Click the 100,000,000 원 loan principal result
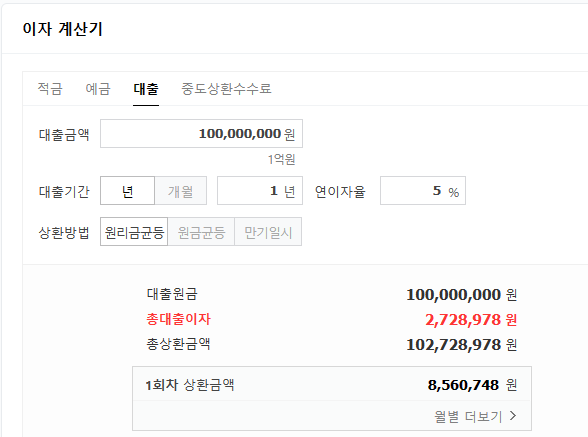Viewport: 588px width, 437px height. [462, 295]
